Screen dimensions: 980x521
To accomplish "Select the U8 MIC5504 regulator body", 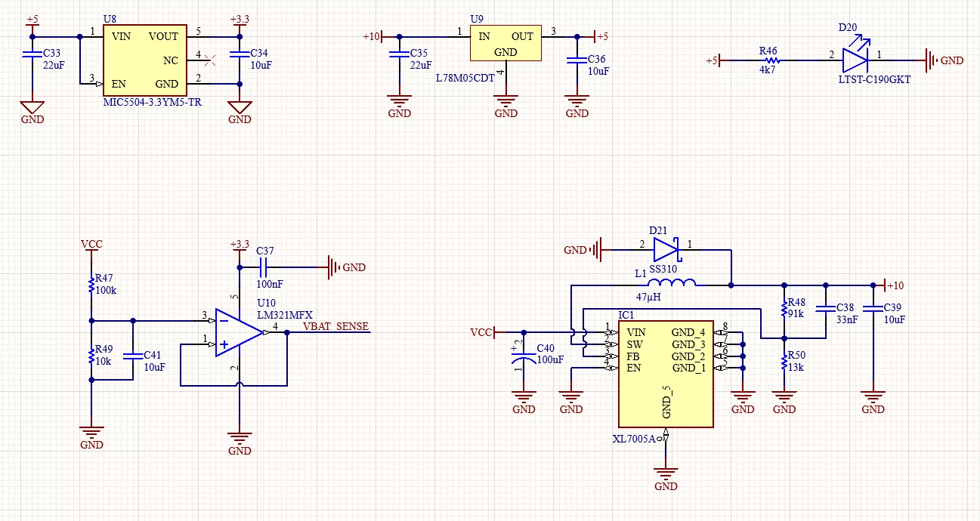I will pos(145,60).
